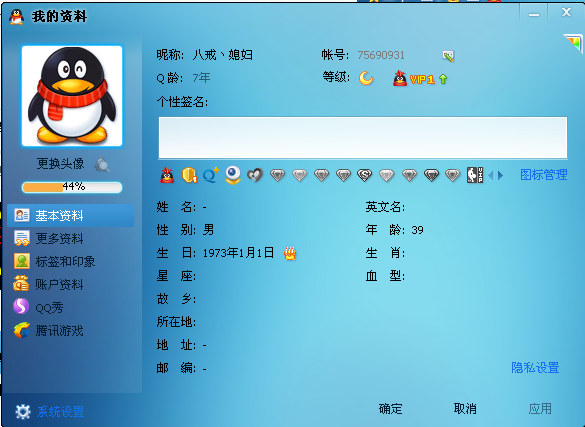
Task: Click the green upgrade arrow next to VIP1
Action: (443, 79)
